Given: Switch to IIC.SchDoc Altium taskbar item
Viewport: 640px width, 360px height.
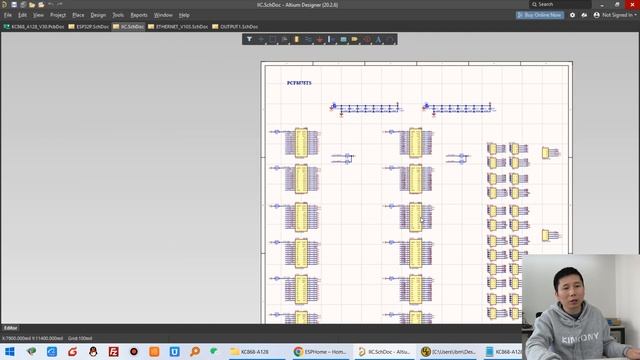Looking at the screenshot, I should coord(384,351).
